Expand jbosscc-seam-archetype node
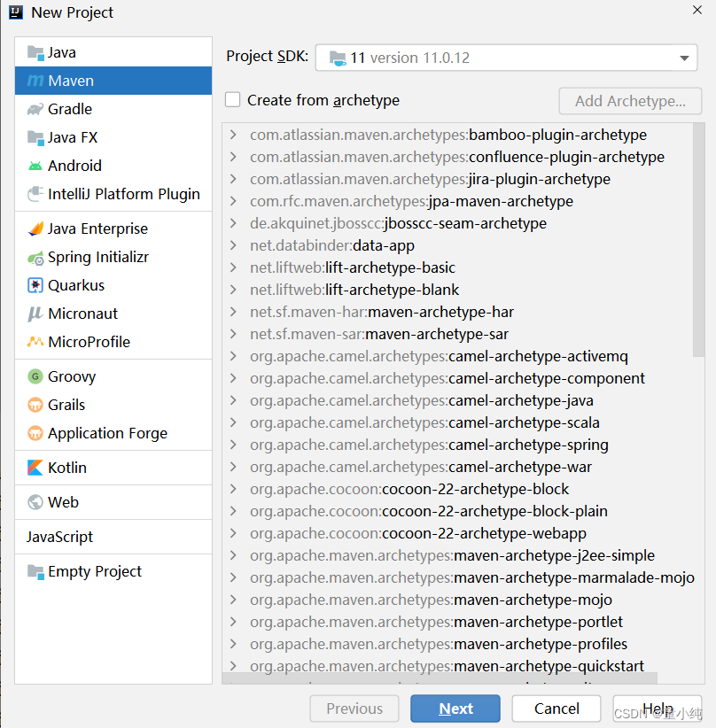 (234, 223)
